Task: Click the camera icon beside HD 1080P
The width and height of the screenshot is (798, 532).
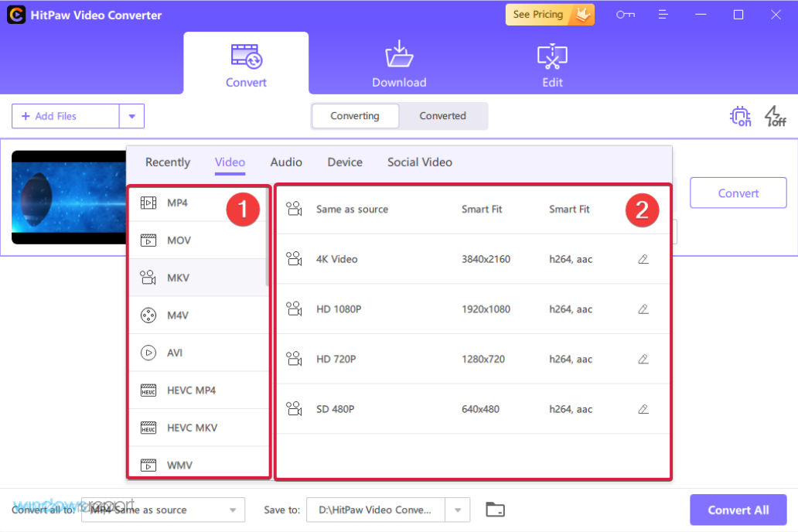Action: [294, 309]
